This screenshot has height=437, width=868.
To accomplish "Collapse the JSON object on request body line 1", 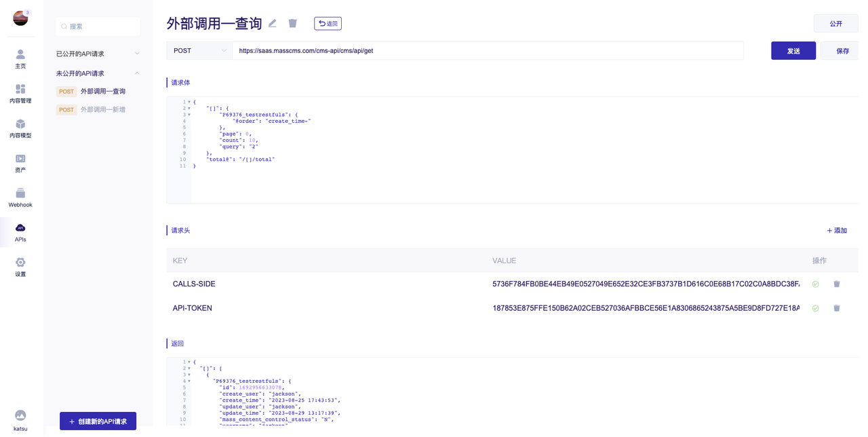I will click(x=189, y=102).
